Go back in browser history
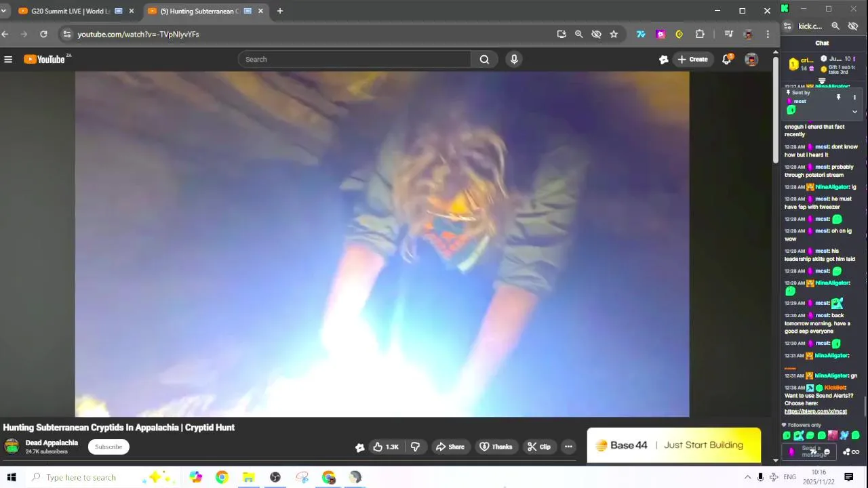868x488 pixels. click(x=5, y=34)
